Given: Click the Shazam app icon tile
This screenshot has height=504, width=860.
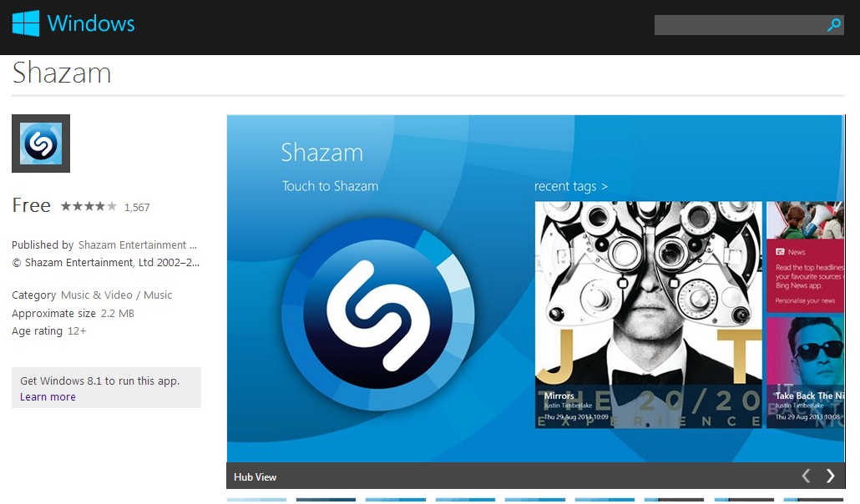Looking at the screenshot, I should 41,144.
